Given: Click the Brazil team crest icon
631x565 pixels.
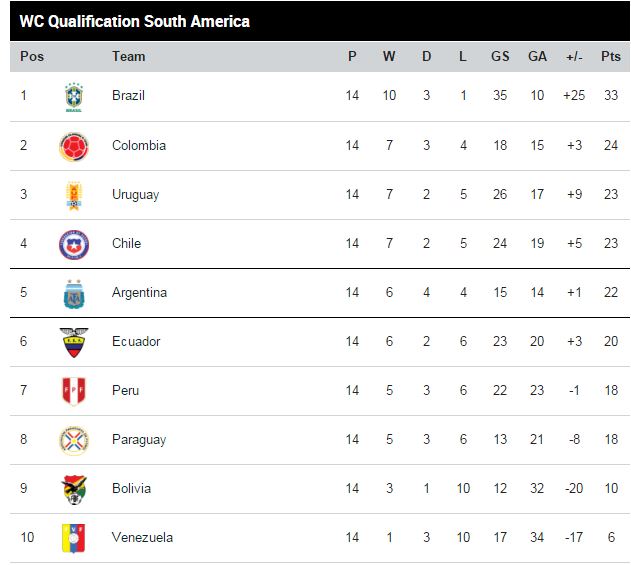Looking at the screenshot, I should tap(74, 97).
